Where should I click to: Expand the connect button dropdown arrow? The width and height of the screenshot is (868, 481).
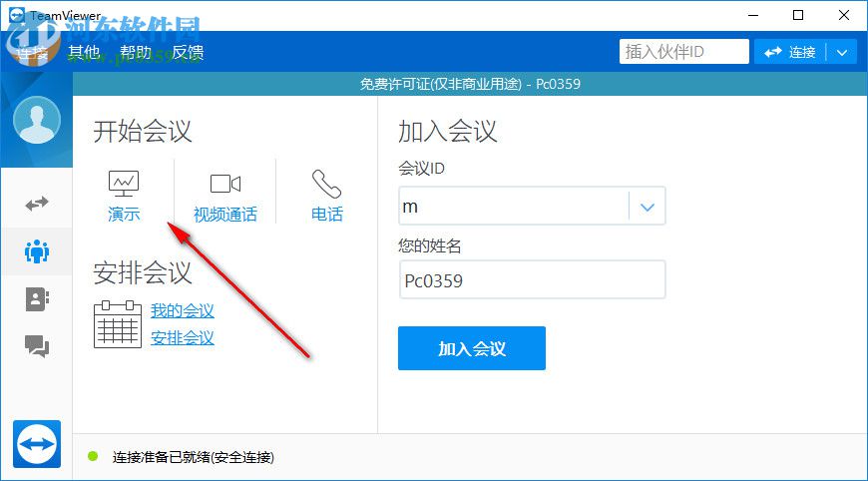[x=842, y=52]
